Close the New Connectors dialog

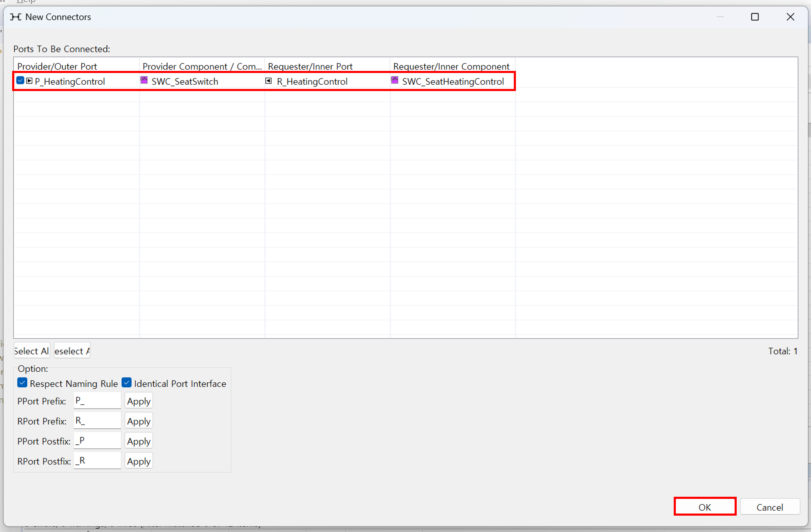point(790,17)
